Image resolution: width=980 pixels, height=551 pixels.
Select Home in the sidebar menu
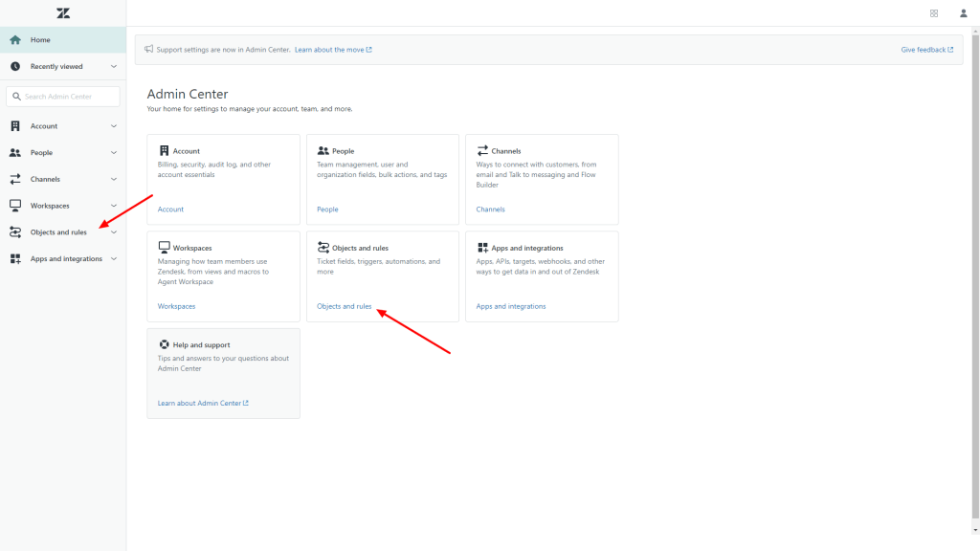click(38, 39)
